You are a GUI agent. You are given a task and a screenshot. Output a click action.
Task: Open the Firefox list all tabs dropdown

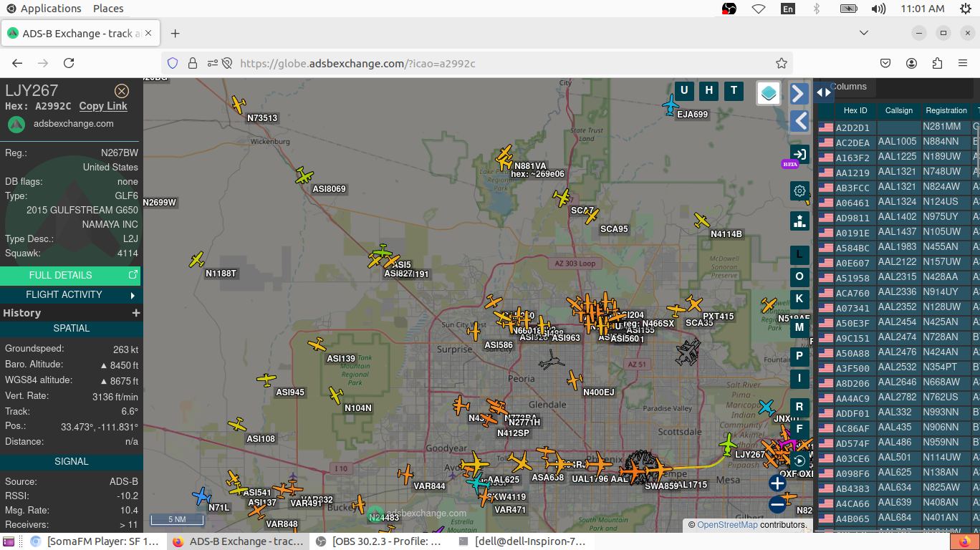click(864, 33)
